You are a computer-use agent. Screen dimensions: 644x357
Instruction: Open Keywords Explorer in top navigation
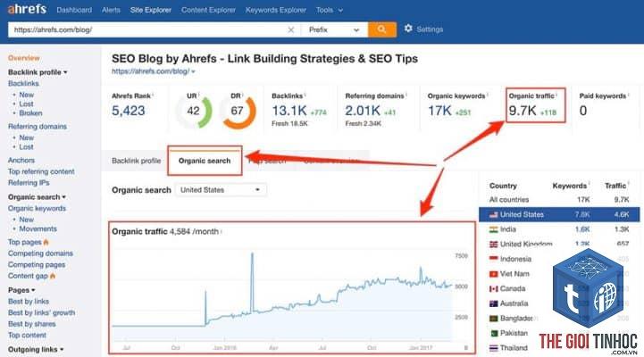[x=276, y=10]
